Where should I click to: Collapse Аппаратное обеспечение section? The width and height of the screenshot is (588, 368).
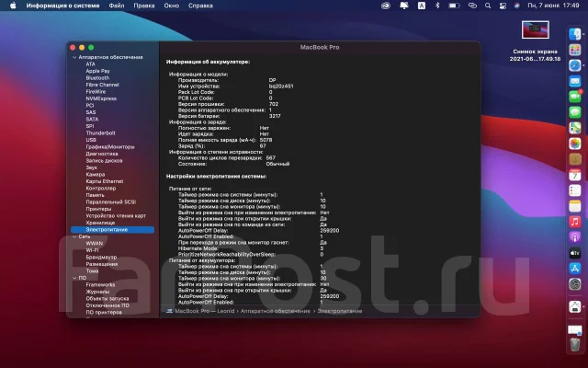(x=74, y=57)
